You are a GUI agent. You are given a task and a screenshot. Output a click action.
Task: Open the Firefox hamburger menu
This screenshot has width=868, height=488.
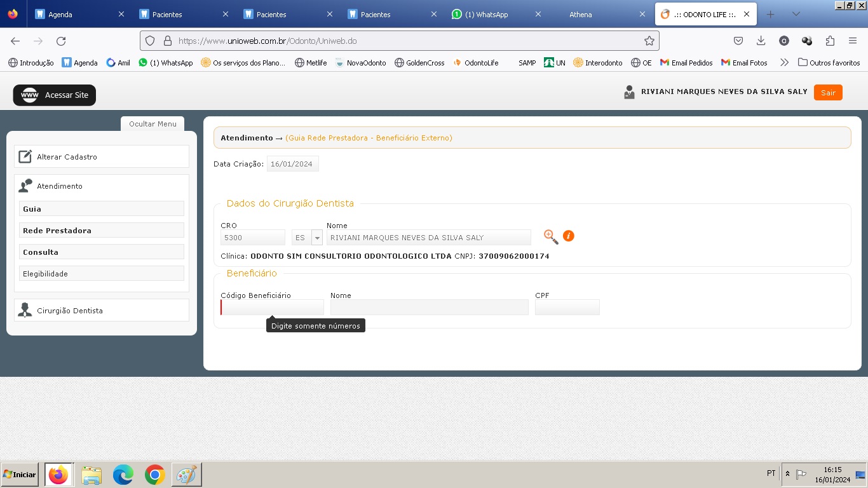853,41
